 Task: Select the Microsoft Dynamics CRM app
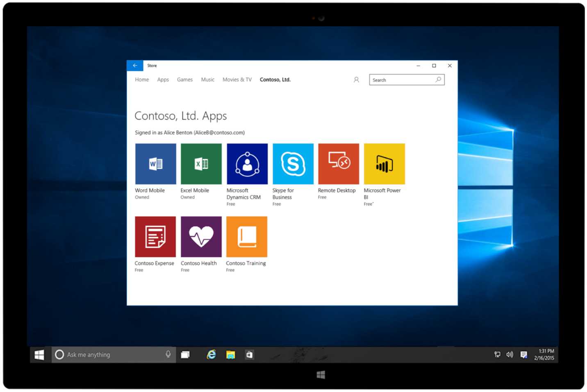coord(247,163)
